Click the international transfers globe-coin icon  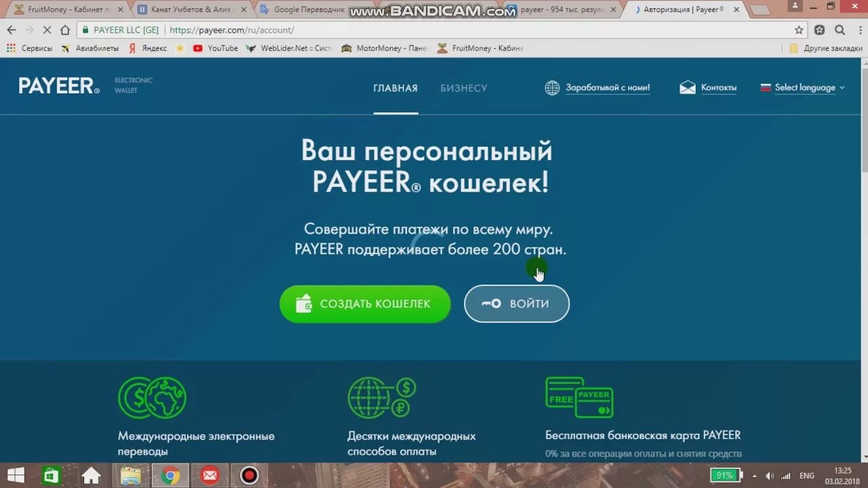point(152,398)
